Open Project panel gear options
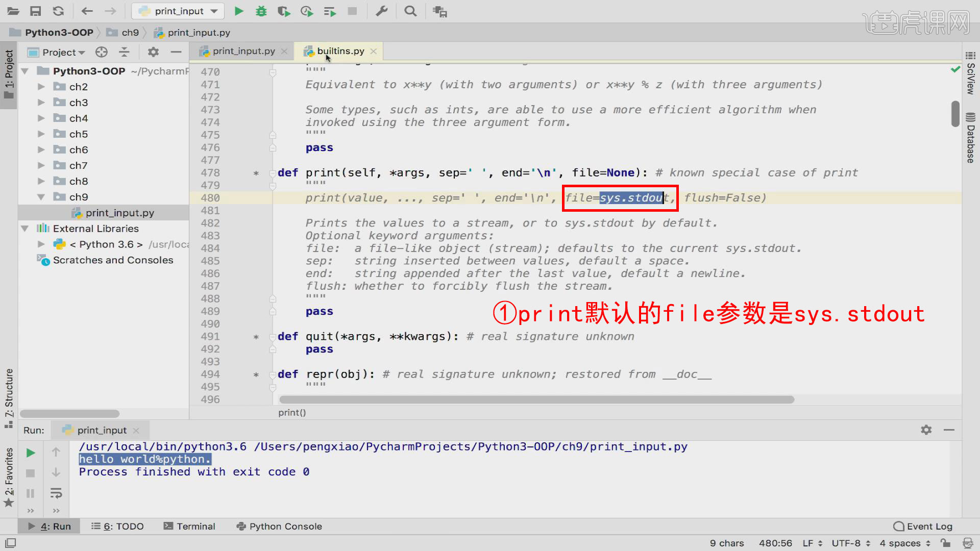980x551 pixels. click(153, 52)
